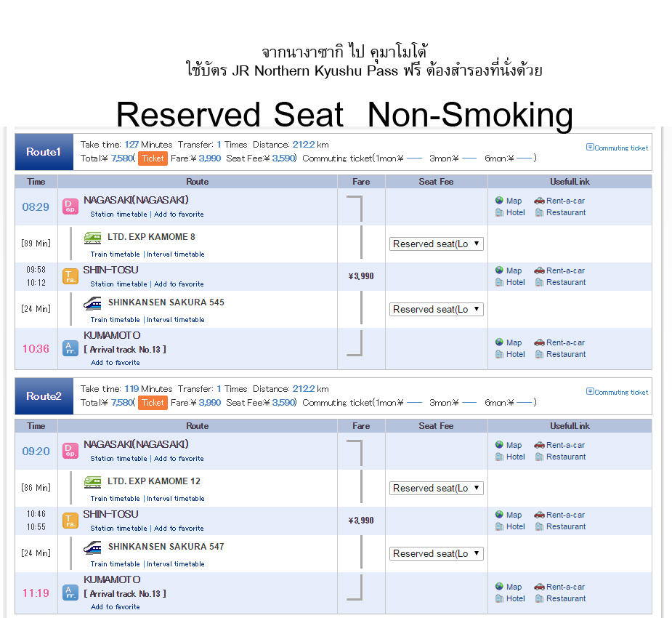This screenshot has height=618, width=672.
Task: Open the Commuting ticket link in Route2
Action: [x=618, y=392]
